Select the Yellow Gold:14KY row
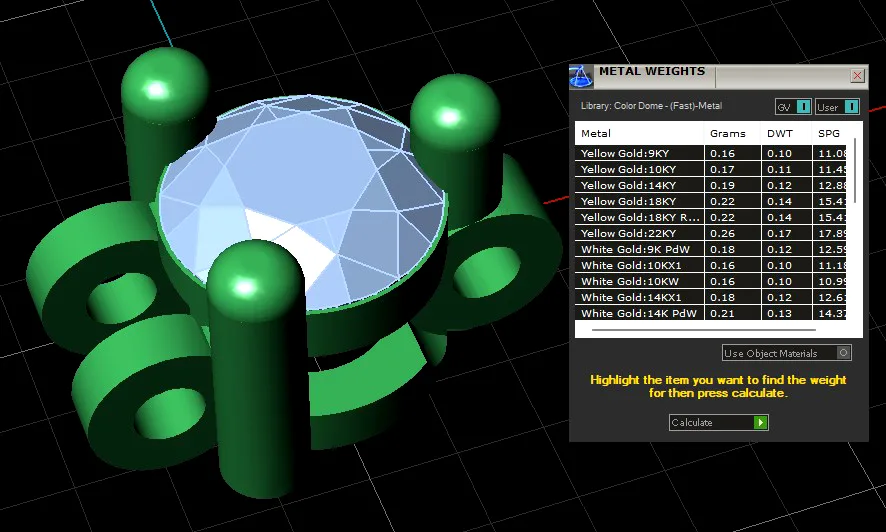Image resolution: width=886 pixels, height=532 pixels. point(711,185)
